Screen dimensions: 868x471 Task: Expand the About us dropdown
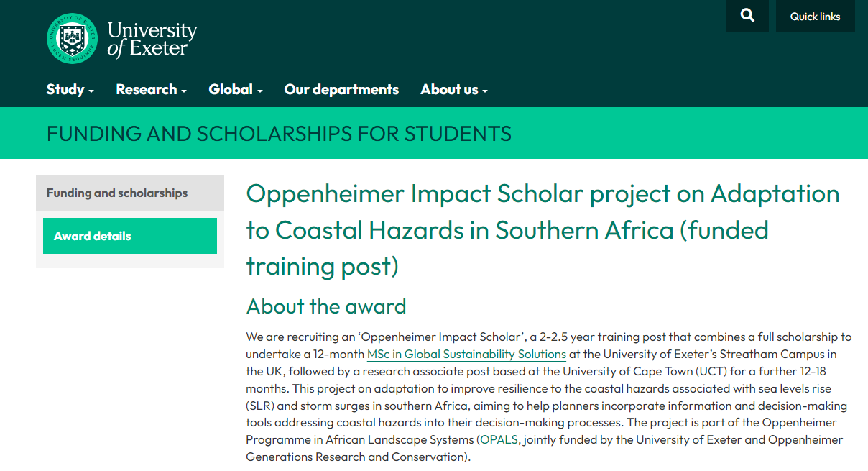pos(449,89)
